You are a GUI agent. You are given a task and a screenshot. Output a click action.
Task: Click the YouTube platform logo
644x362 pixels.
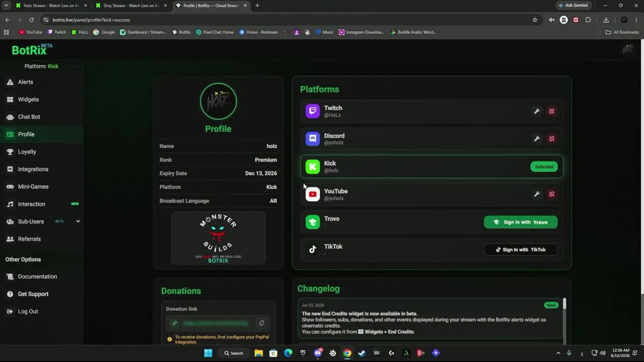point(312,194)
